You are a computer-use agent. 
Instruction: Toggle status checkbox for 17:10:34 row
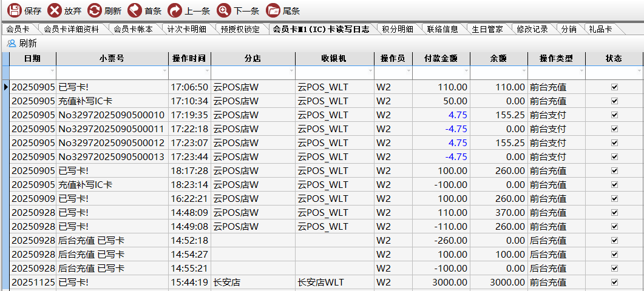pos(614,101)
